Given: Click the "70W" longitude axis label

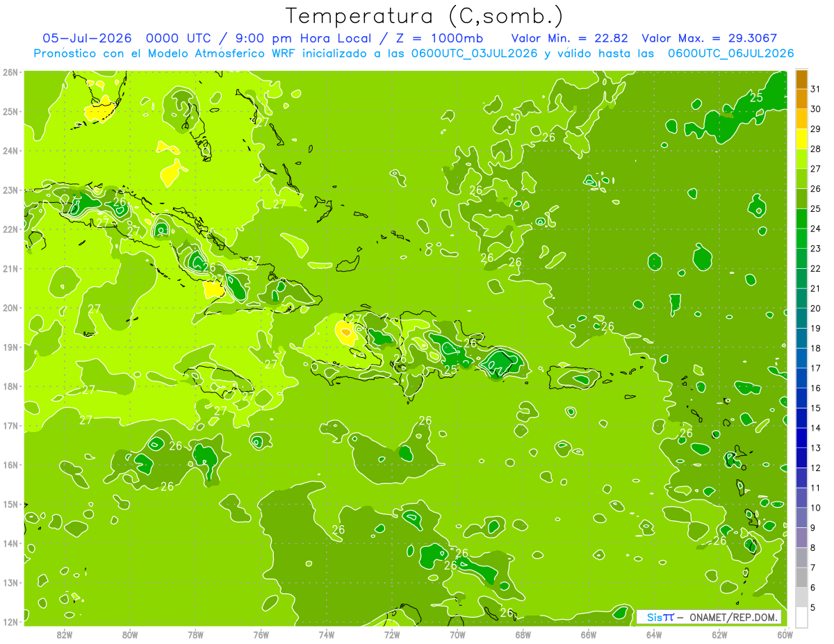Looking at the screenshot, I should tap(457, 634).
